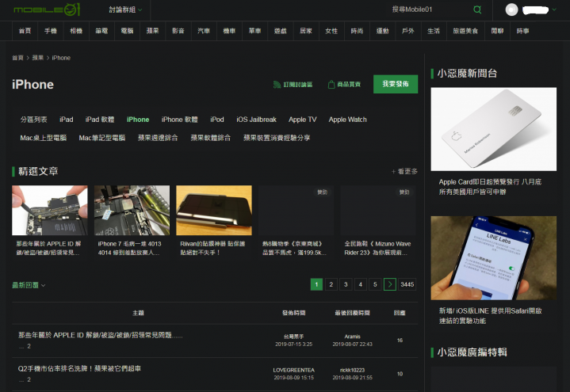
Task: Switch to Mac桌上型電腦 sub-forum tab
Action: click(x=44, y=138)
